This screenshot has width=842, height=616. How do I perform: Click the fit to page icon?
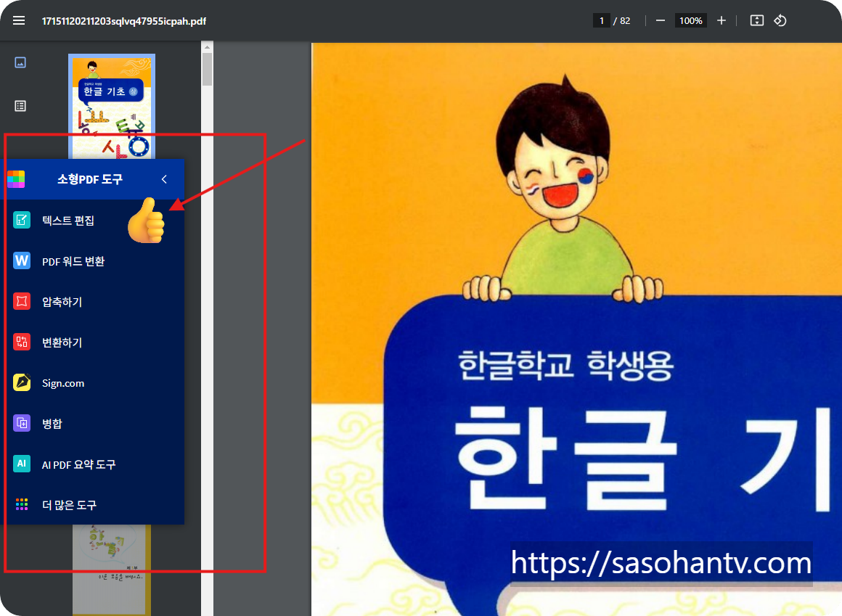point(756,20)
